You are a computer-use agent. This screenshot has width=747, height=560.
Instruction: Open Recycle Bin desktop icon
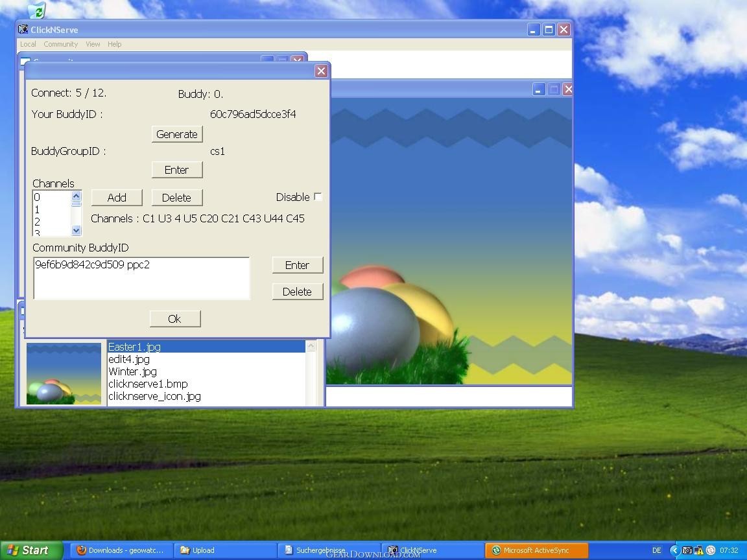click(x=37, y=10)
